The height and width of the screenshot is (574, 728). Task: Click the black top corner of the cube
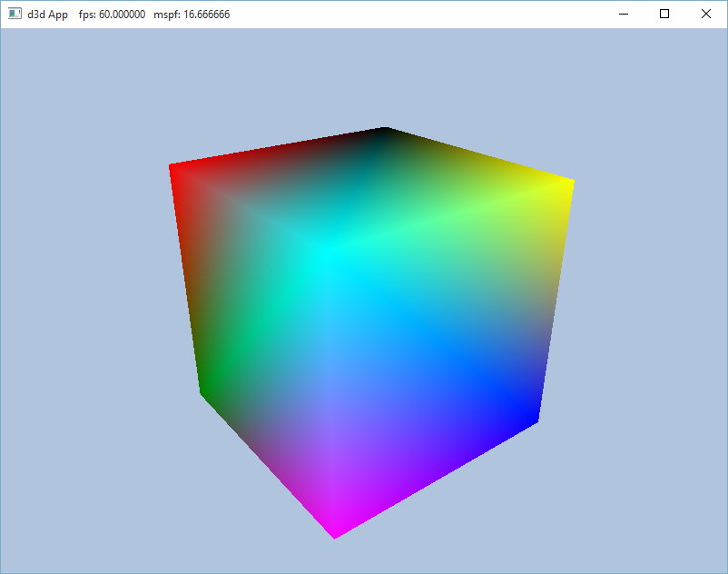tap(385, 133)
